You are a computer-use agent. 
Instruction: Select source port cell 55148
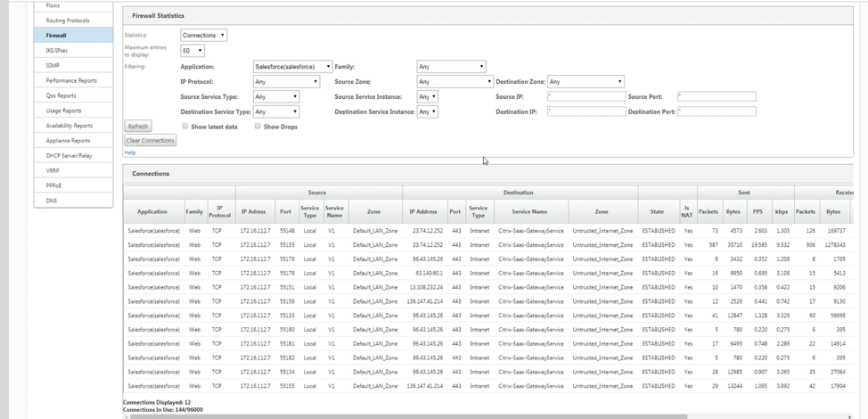pos(287,230)
